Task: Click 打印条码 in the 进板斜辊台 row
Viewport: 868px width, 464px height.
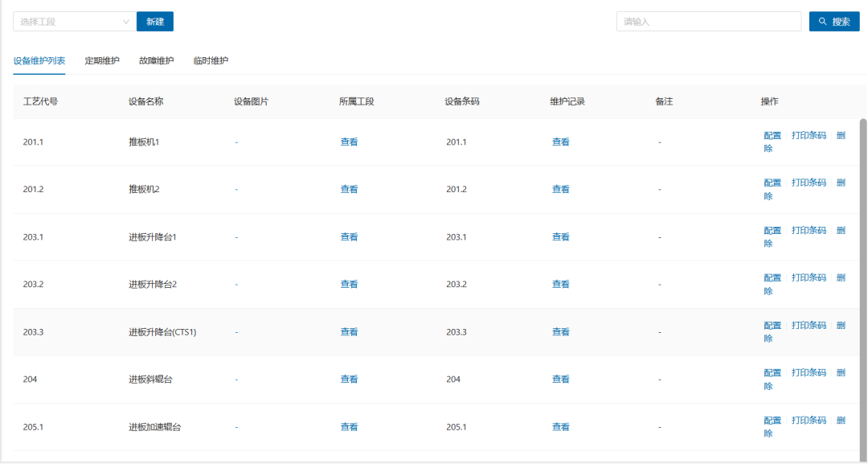Action: (x=809, y=372)
